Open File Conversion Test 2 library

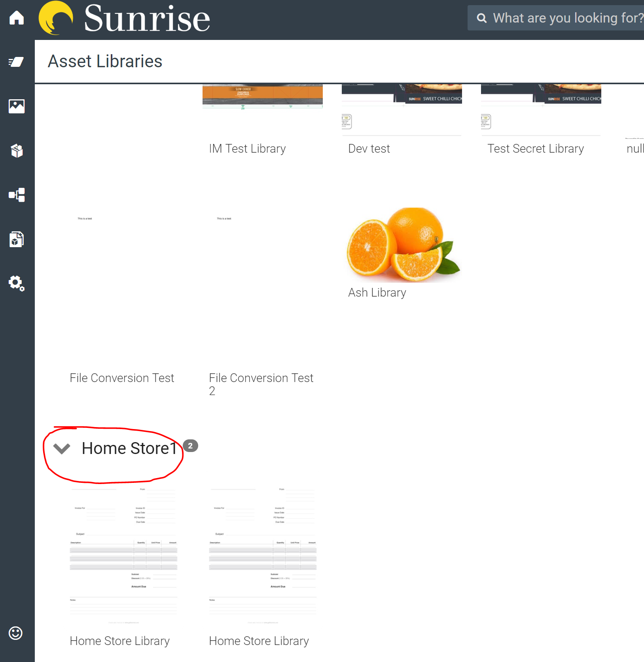(261, 384)
